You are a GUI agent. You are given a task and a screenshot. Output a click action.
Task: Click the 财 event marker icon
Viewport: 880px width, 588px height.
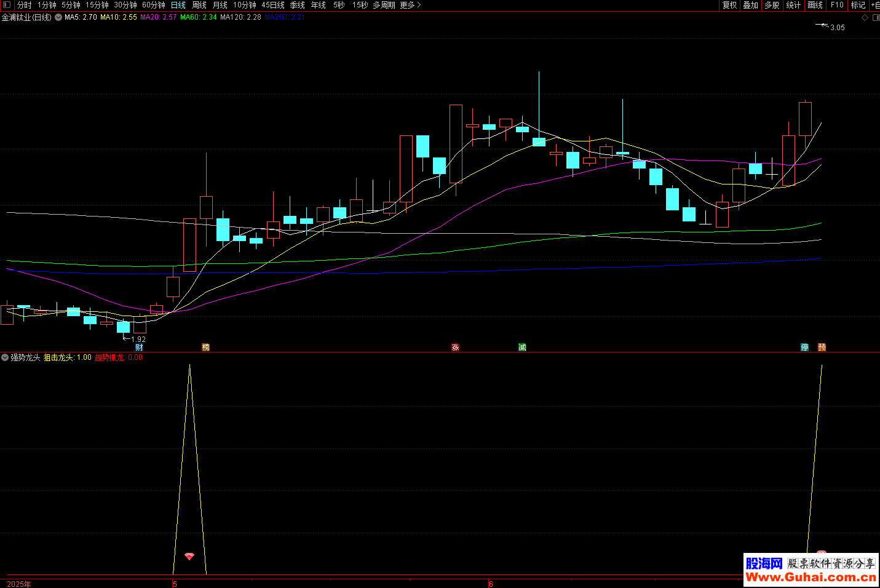tap(139, 348)
